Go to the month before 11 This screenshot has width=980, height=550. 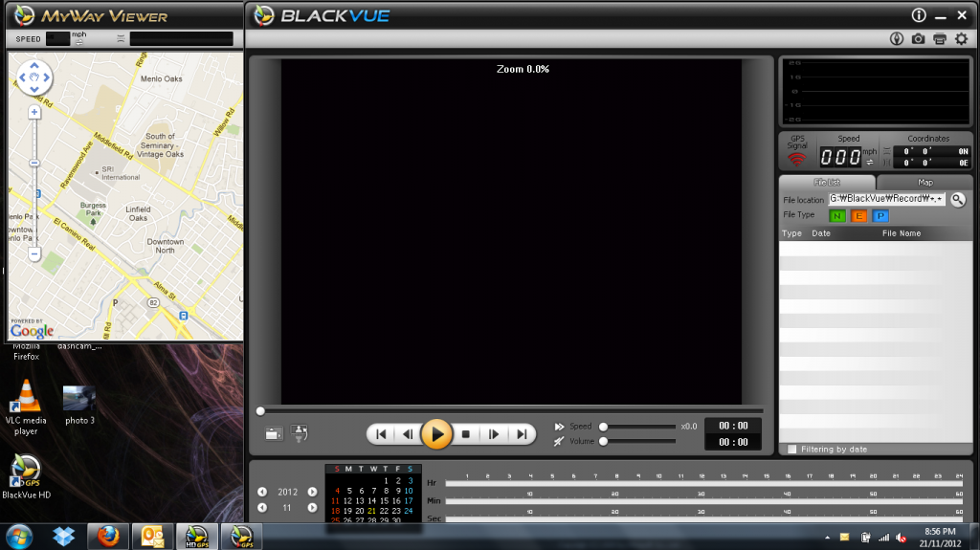pos(262,508)
